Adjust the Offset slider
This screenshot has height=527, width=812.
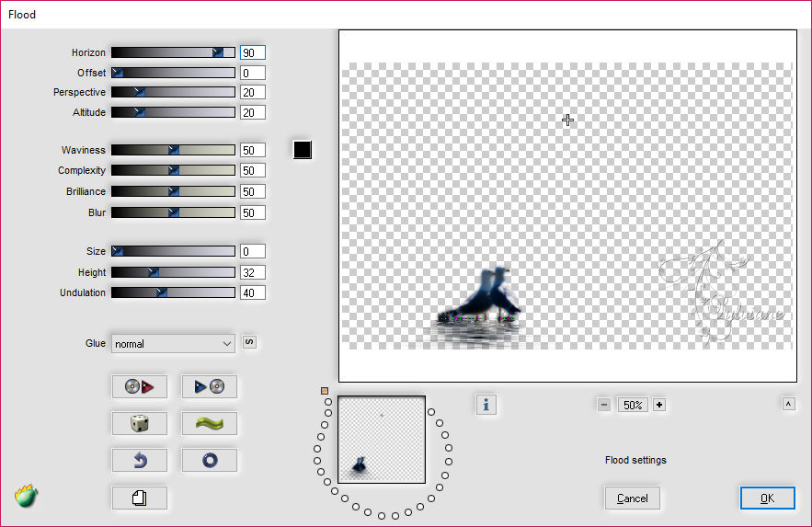[x=173, y=73]
